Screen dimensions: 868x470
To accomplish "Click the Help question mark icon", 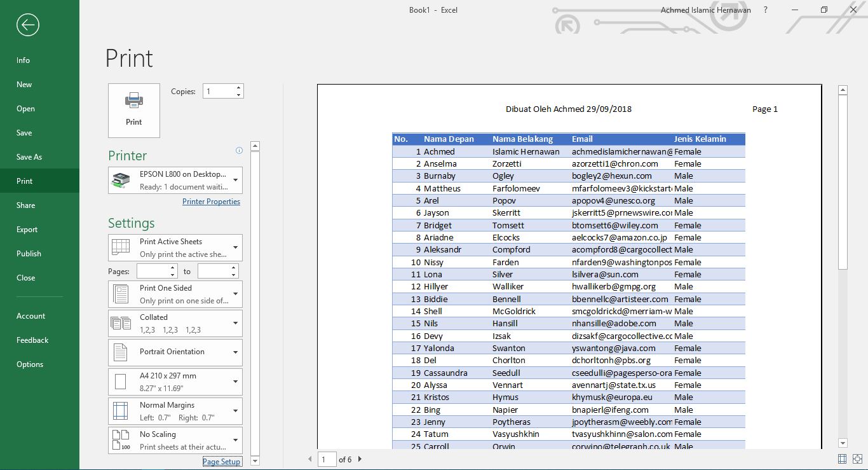I will (766, 10).
